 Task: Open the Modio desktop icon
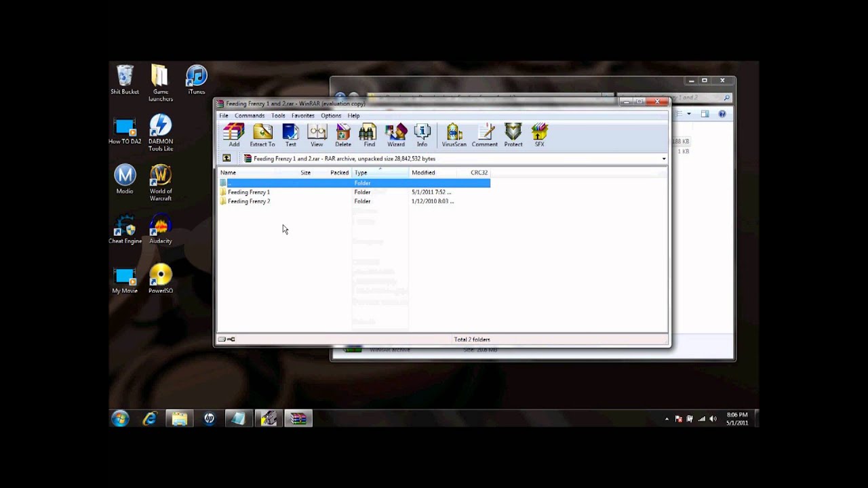pyautogui.click(x=125, y=180)
